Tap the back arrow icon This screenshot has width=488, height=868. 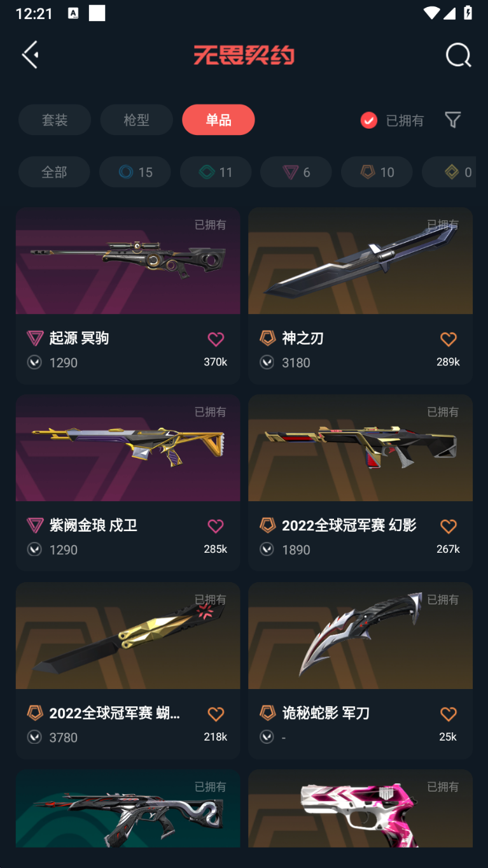pyautogui.click(x=31, y=55)
